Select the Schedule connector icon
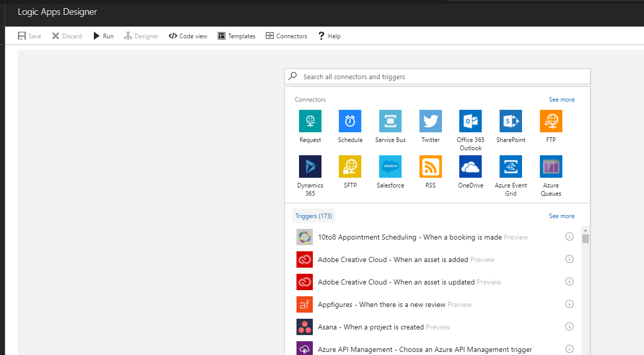The height and width of the screenshot is (355, 644). [350, 121]
